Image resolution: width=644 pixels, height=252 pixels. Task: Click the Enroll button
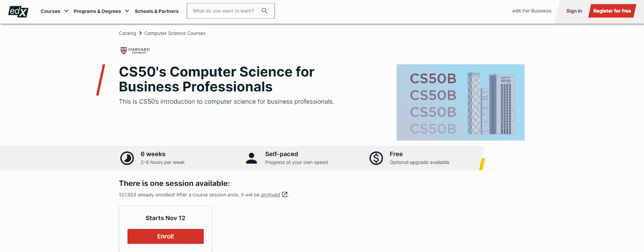click(x=165, y=236)
